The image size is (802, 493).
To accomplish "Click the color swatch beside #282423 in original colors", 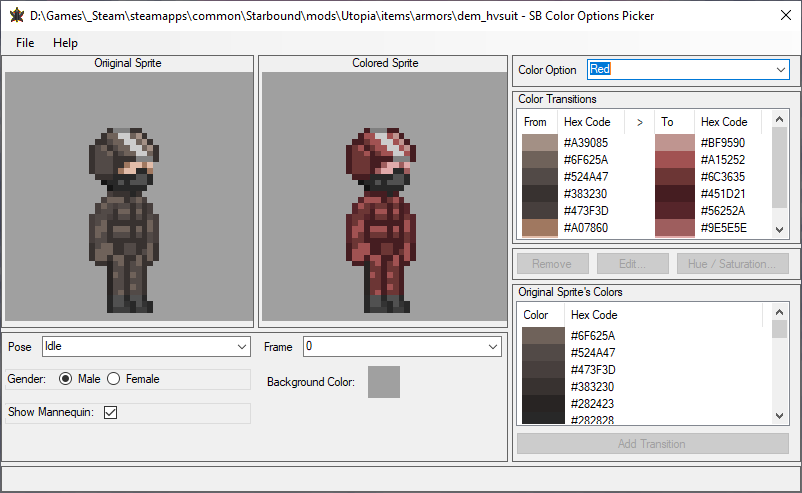I will 543,404.
